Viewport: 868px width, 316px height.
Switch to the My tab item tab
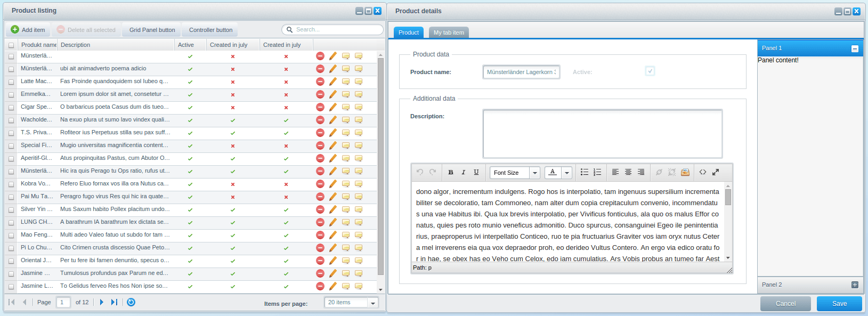pos(449,33)
